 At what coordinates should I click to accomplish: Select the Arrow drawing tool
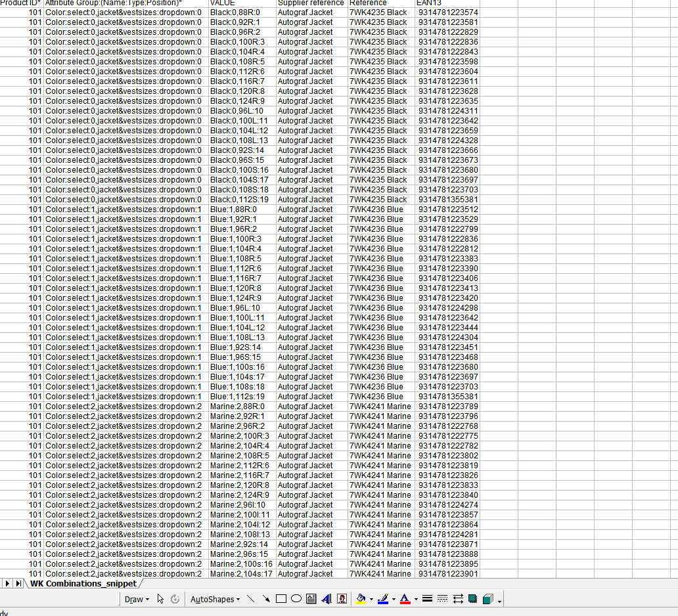266,599
